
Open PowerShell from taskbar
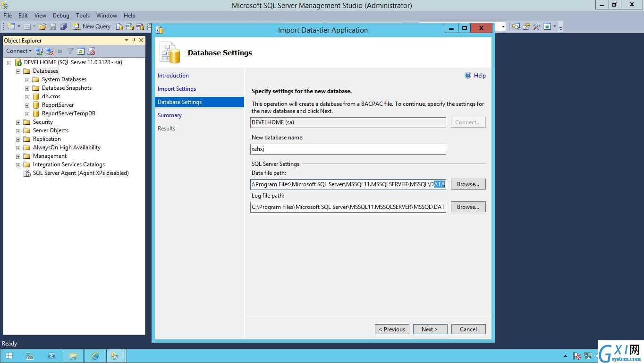click(x=51, y=356)
